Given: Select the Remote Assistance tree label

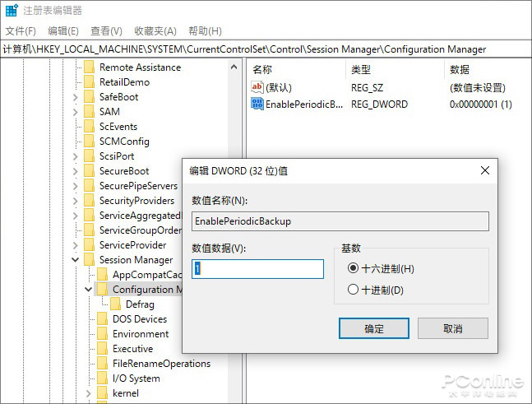Looking at the screenshot, I should tap(140, 67).
